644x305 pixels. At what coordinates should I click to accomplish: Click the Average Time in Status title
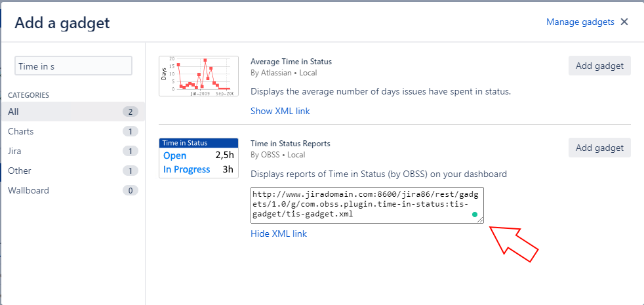[291, 62]
